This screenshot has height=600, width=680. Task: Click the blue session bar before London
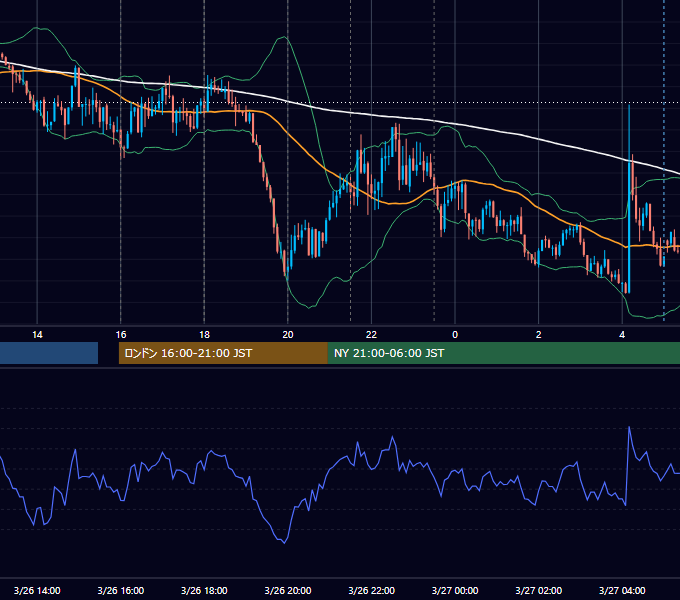pos(49,353)
